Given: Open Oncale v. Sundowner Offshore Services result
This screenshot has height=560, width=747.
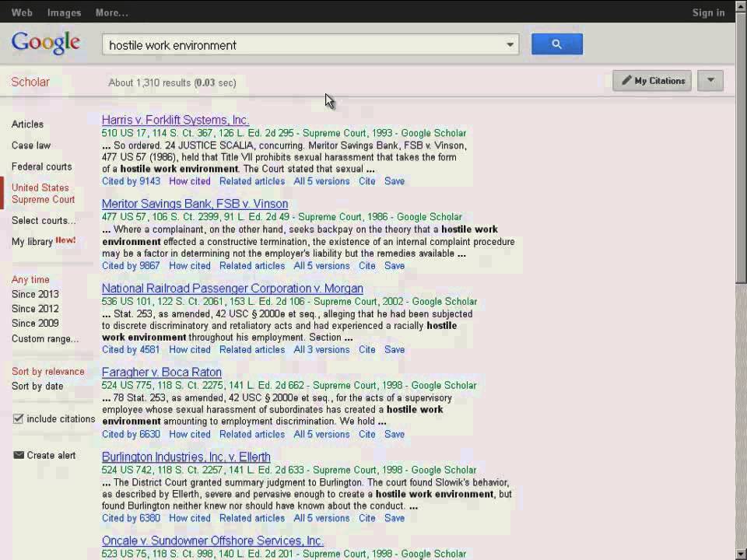Looking at the screenshot, I should coord(212,541).
